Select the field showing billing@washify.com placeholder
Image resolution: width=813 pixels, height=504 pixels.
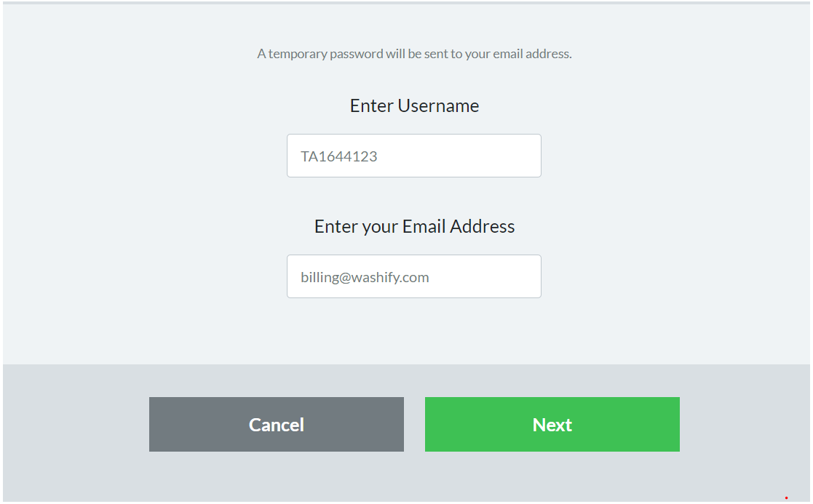pyautogui.click(x=413, y=276)
